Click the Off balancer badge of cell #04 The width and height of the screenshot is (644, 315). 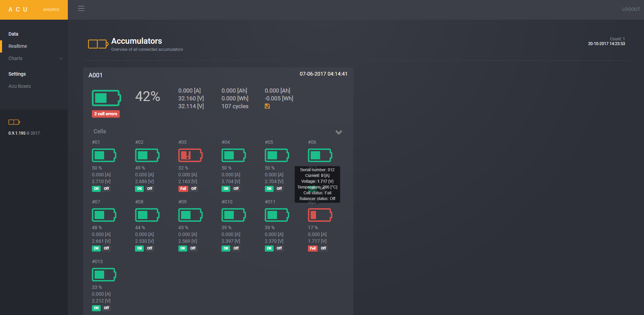(x=236, y=189)
